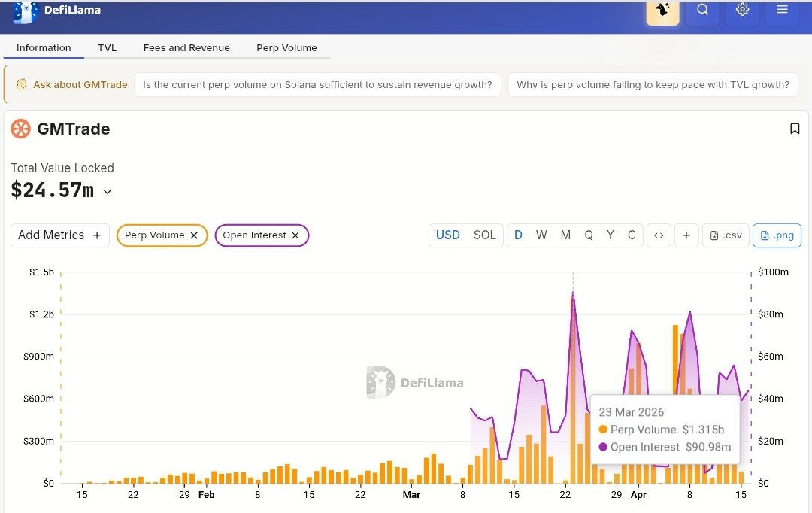This screenshot has height=513, width=812.
Task: Ask why perp volume lags TVL growth
Action: pyautogui.click(x=653, y=84)
